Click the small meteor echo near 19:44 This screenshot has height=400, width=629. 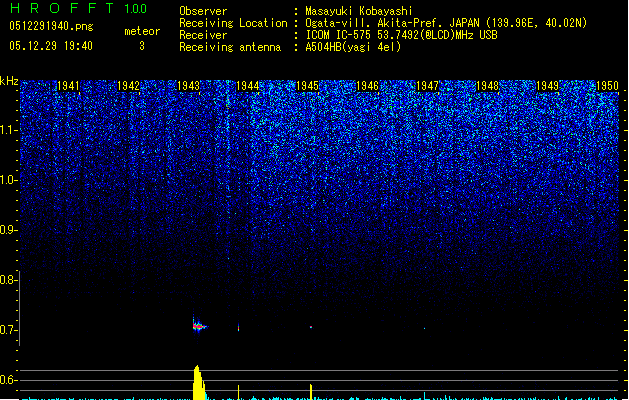(238, 327)
